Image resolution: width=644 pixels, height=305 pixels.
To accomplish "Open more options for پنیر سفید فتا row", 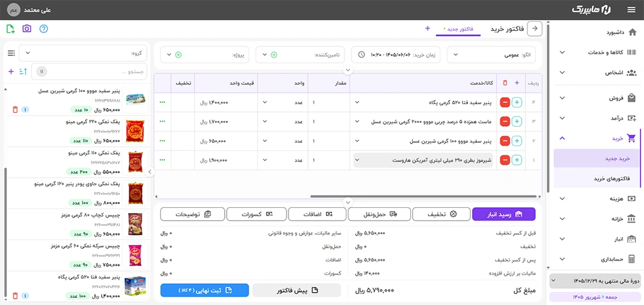I will pyautogui.click(x=162, y=102).
